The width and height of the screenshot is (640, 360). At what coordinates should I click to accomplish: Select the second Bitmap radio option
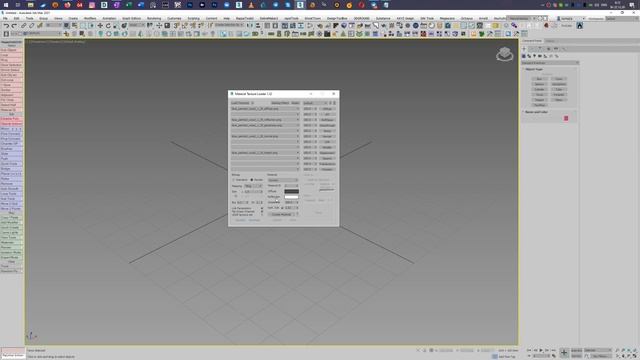click(x=251, y=180)
